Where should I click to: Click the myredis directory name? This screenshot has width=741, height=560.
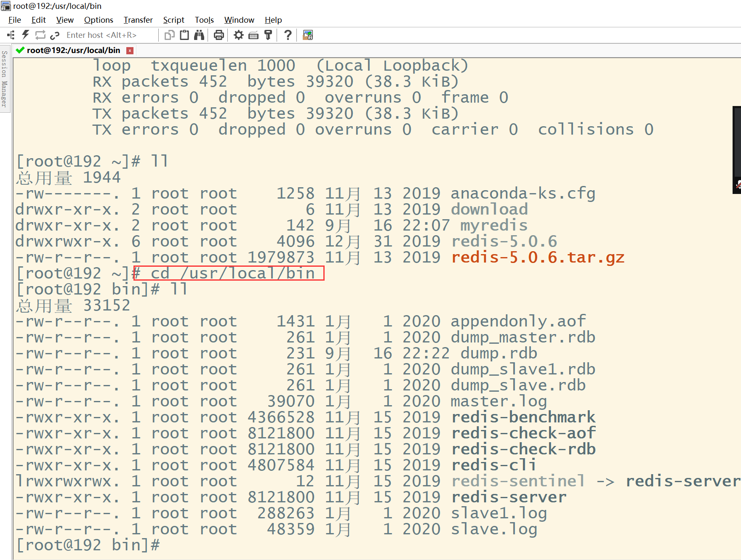494,225
